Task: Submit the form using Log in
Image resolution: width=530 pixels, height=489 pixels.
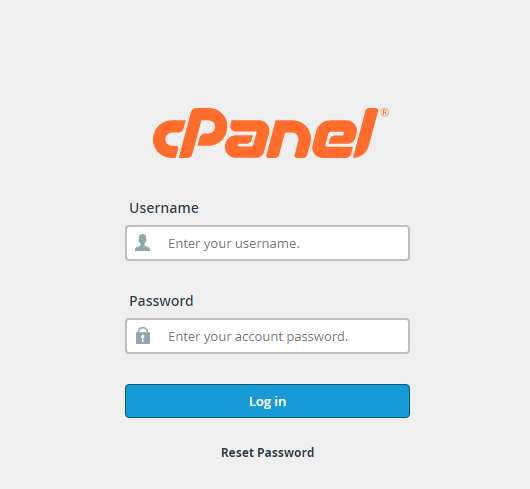Action: click(x=267, y=401)
